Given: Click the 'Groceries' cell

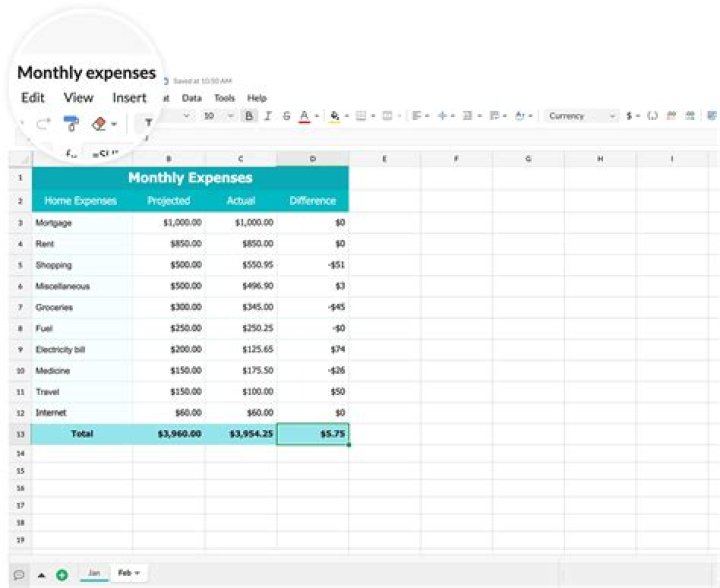Looking at the screenshot, I should coord(82,307).
